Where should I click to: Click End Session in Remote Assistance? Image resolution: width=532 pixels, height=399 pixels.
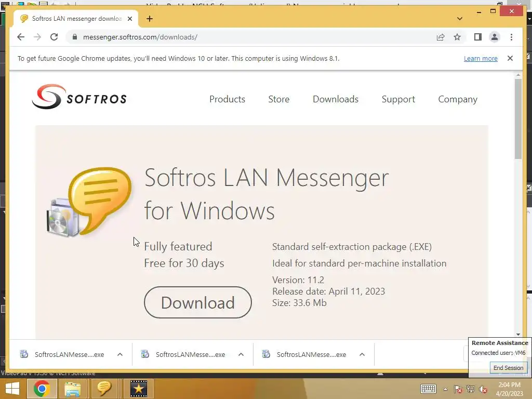tap(508, 368)
